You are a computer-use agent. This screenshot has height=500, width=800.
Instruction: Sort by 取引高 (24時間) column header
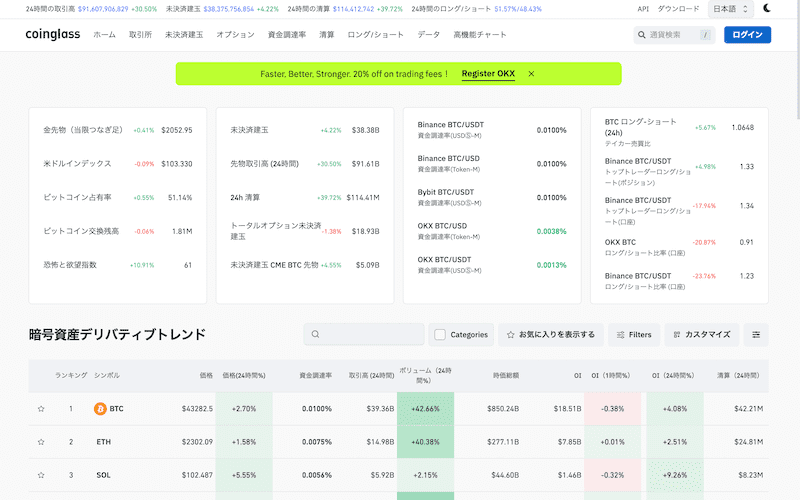tap(371, 376)
